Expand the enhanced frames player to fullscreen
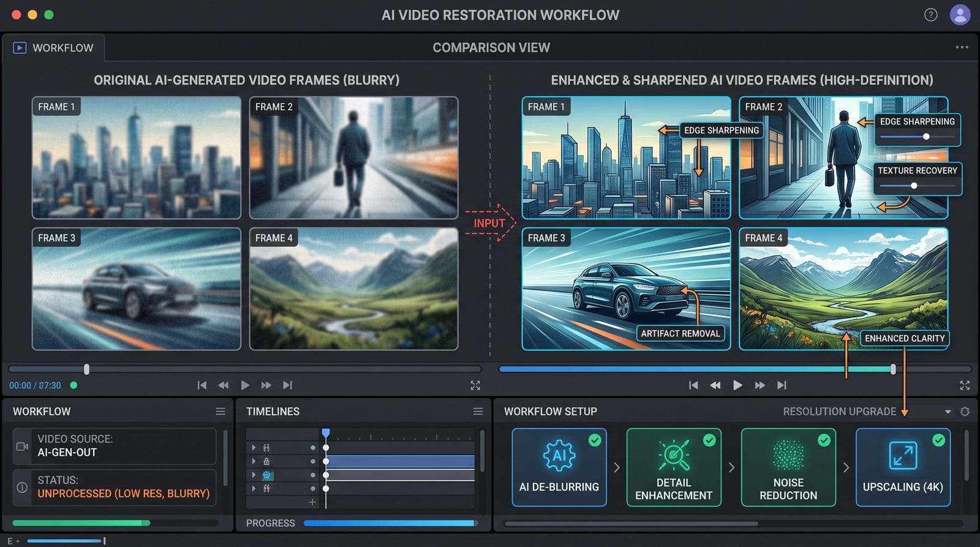 [x=965, y=385]
